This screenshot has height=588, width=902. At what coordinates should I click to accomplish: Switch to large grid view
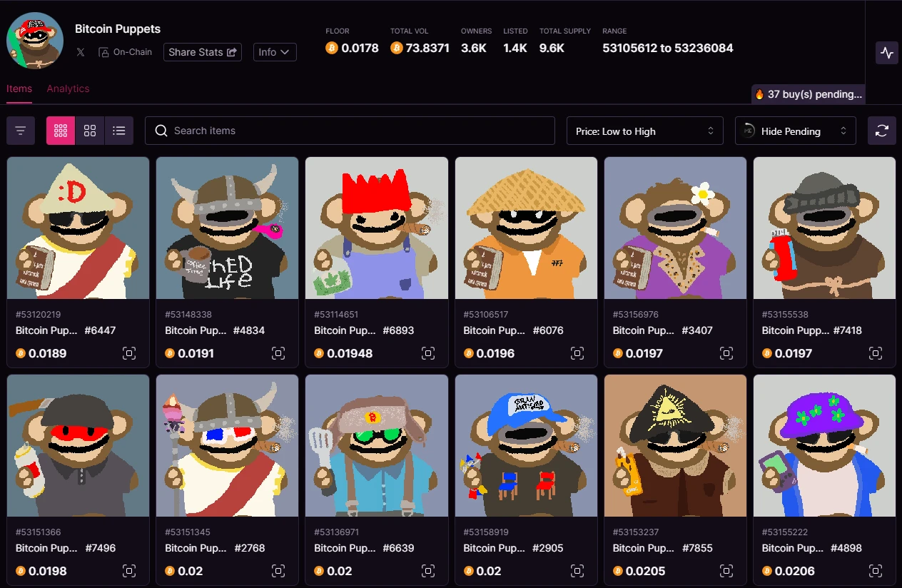point(90,131)
